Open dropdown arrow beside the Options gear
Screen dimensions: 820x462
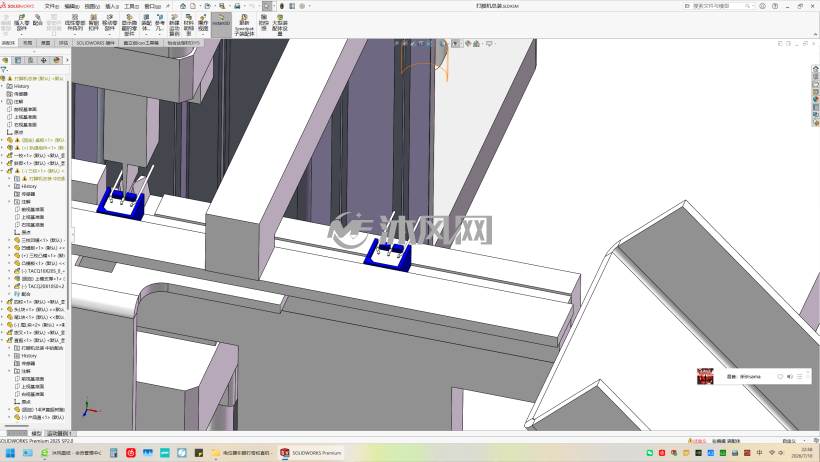(x=309, y=6)
